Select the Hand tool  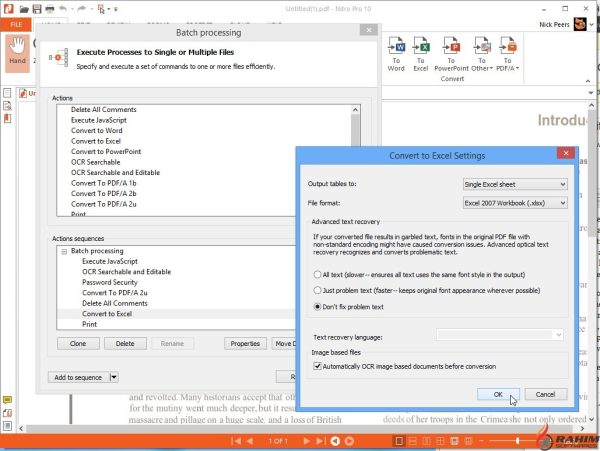click(x=17, y=52)
